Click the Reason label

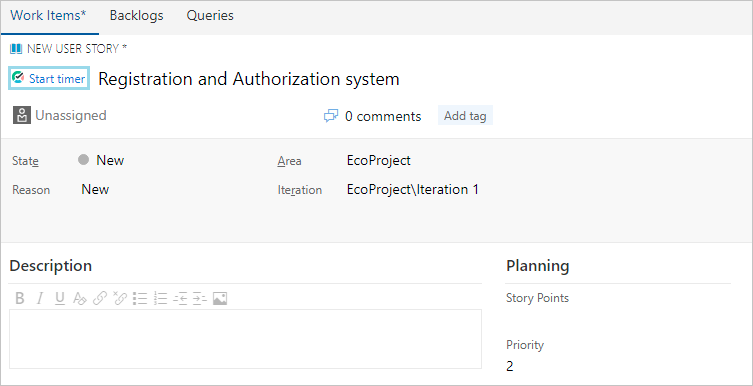[x=31, y=190]
